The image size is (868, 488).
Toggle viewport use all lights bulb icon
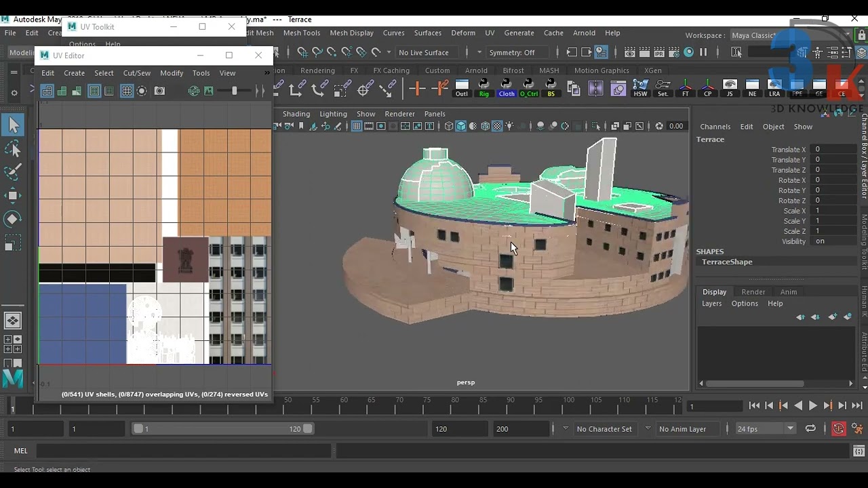coord(509,126)
